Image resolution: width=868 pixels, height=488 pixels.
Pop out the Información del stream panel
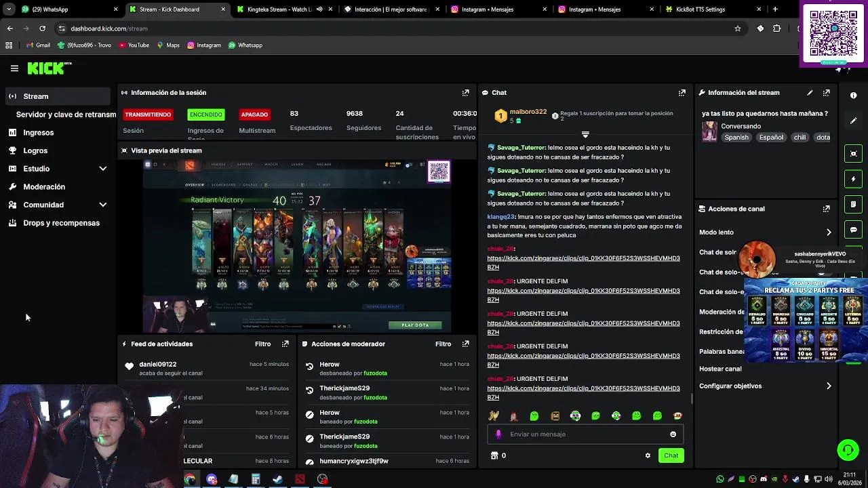coord(826,93)
